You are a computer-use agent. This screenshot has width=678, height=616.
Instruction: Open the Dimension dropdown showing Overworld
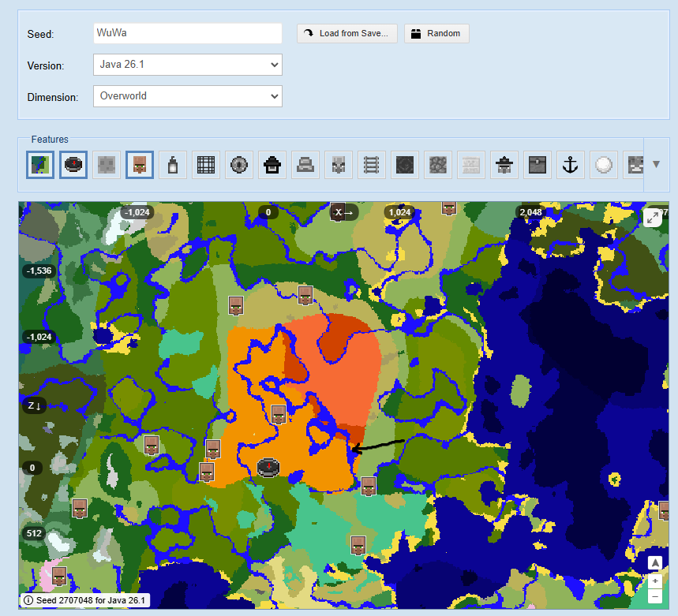[x=187, y=96]
